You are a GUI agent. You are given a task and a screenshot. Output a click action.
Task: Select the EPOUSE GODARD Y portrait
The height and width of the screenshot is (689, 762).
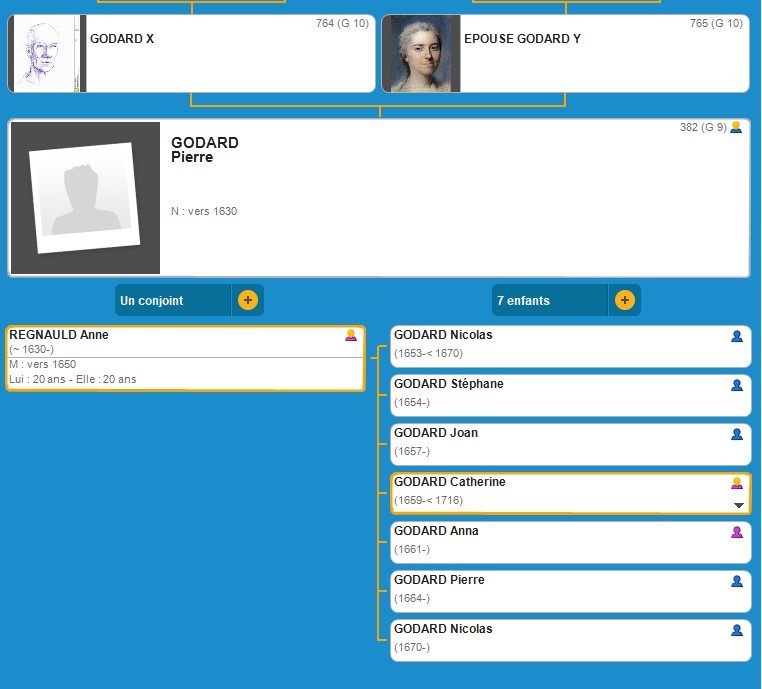point(421,54)
